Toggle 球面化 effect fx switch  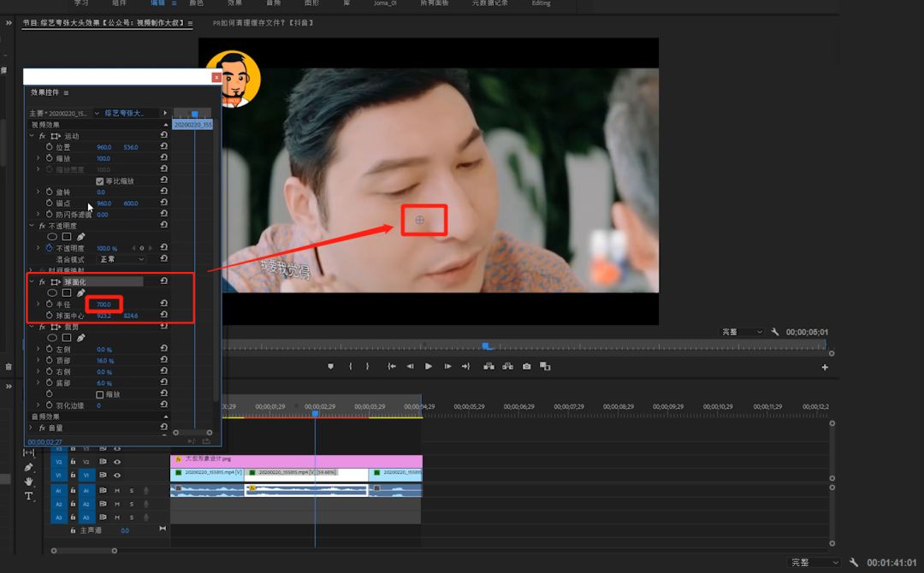tap(43, 281)
